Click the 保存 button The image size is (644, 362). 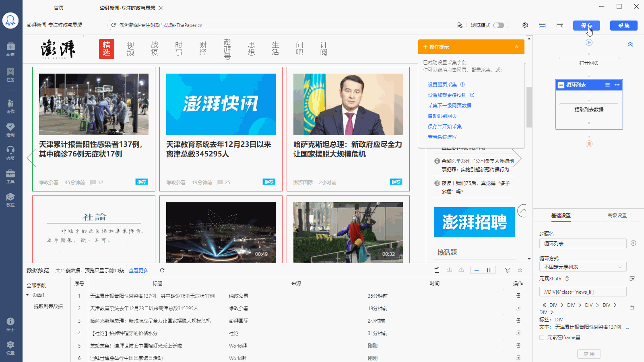click(586, 25)
